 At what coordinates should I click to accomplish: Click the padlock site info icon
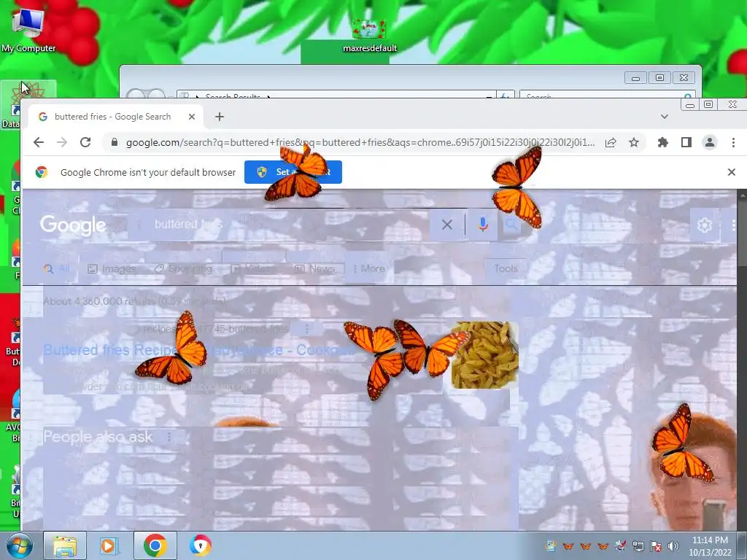tap(115, 142)
